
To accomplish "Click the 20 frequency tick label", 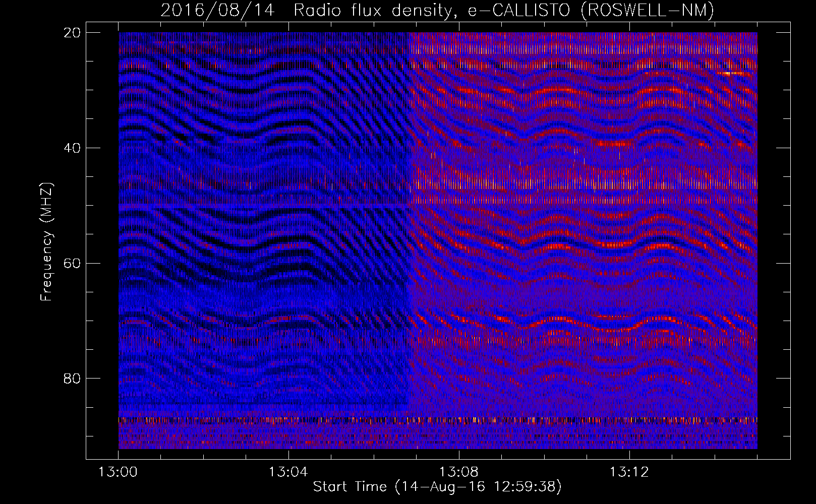I will 72,33.
